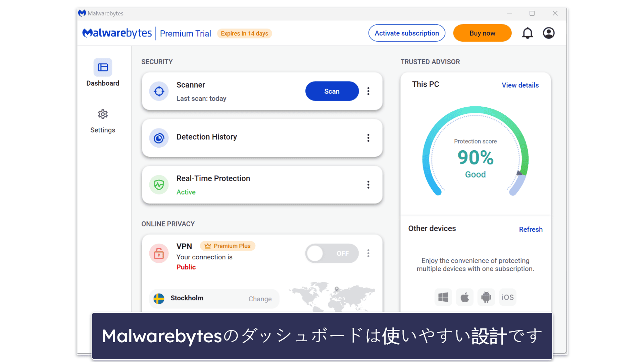Click the VPN padlock icon
The height and width of the screenshot is (362, 644).
coord(159,253)
